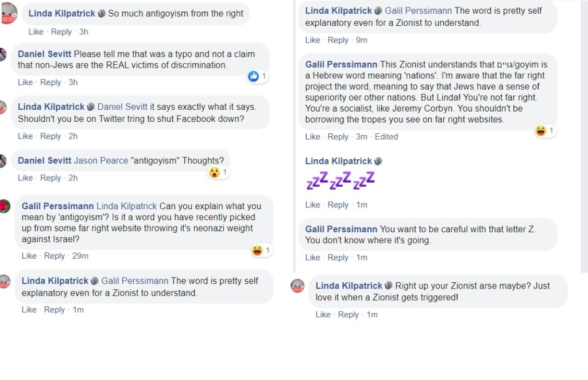Like the "careful with that letter Z" comment

coord(312,258)
